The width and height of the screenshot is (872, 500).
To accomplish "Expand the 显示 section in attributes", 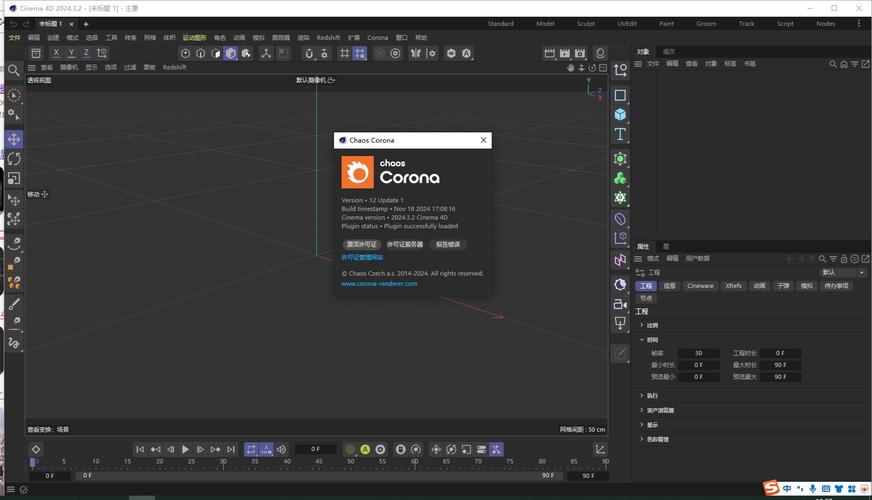I will click(642, 425).
